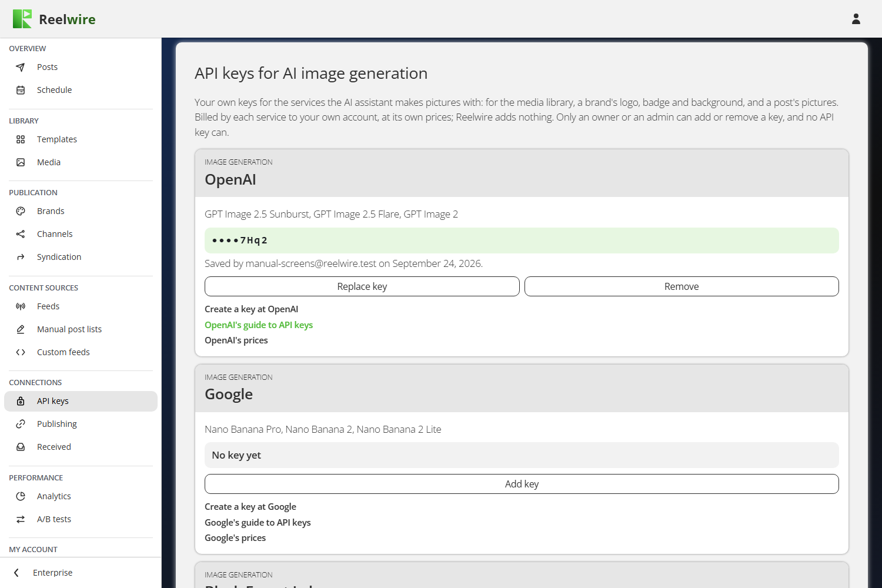The image size is (882, 588).
Task: Click the Brands palette icon
Action: (21, 211)
